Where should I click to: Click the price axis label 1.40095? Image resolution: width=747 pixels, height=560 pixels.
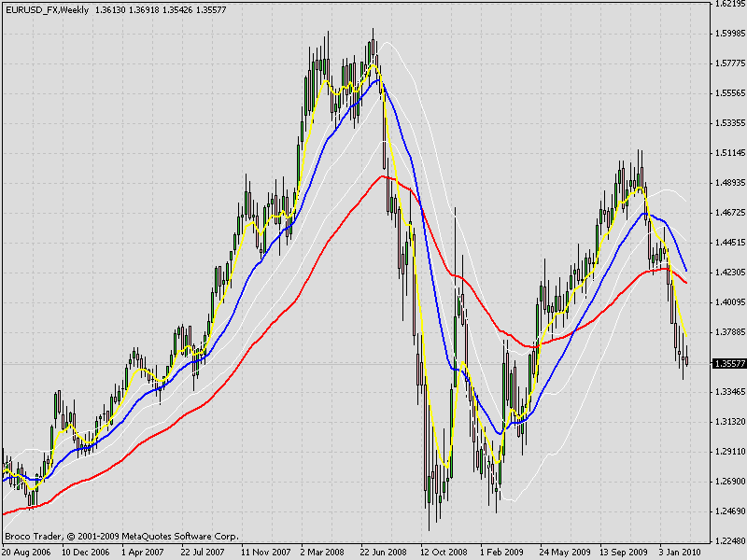pyautogui.click(x=730, y=302)
